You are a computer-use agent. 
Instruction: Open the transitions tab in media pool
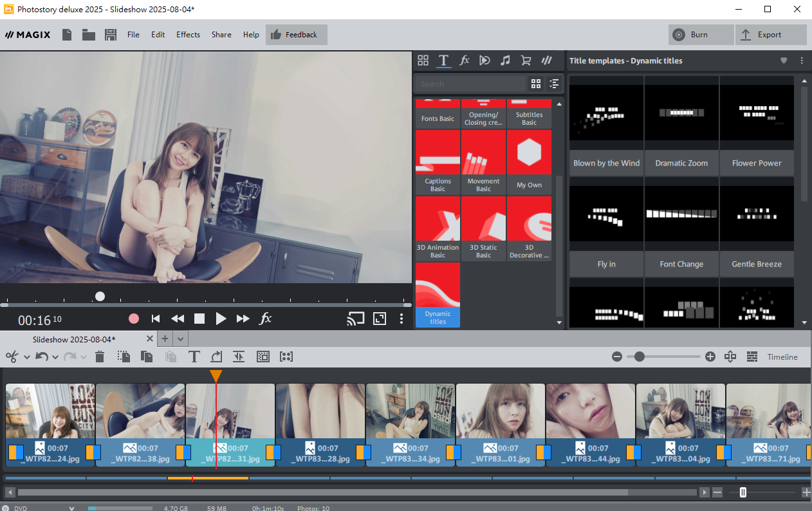tap(485, 60)
